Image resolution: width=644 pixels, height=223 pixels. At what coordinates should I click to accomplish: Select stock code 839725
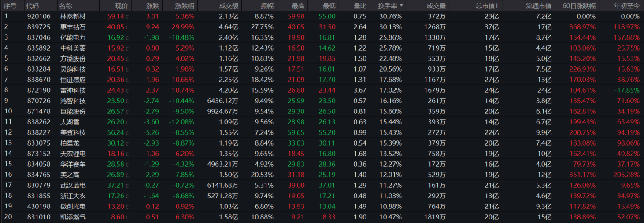pos(39,27)
